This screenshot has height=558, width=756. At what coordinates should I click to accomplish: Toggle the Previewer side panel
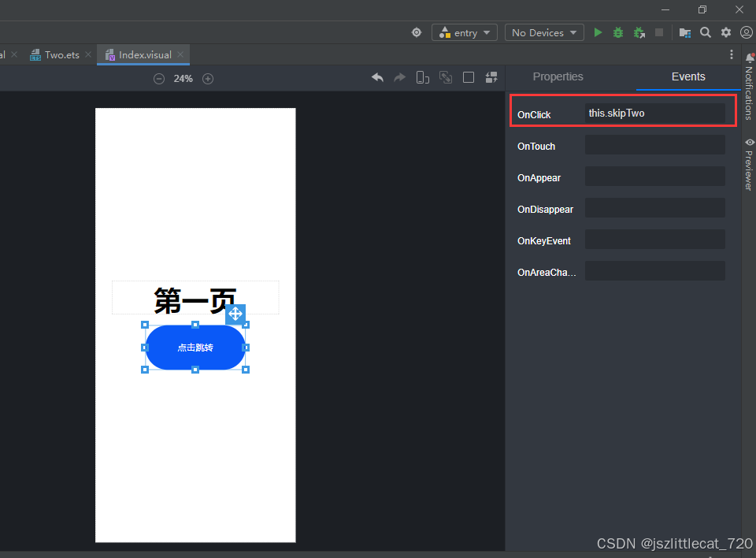(749, 164)
